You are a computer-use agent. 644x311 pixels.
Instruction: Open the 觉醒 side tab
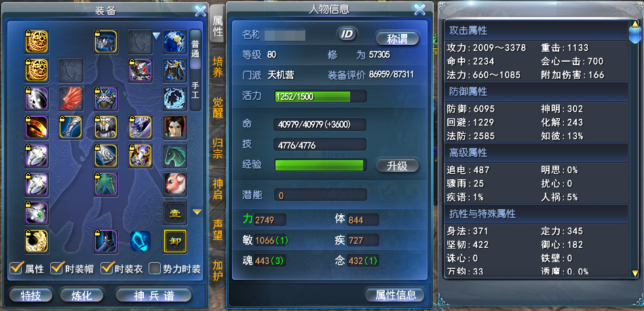[x=218, y=108]
